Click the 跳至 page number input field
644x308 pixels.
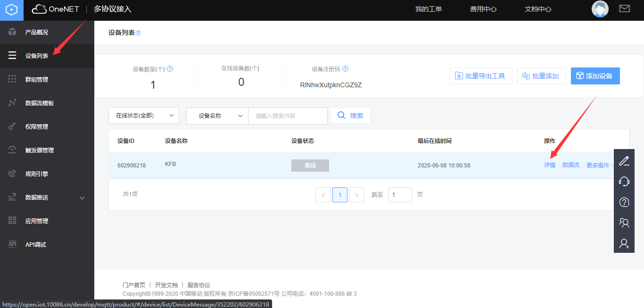(400, 194)
